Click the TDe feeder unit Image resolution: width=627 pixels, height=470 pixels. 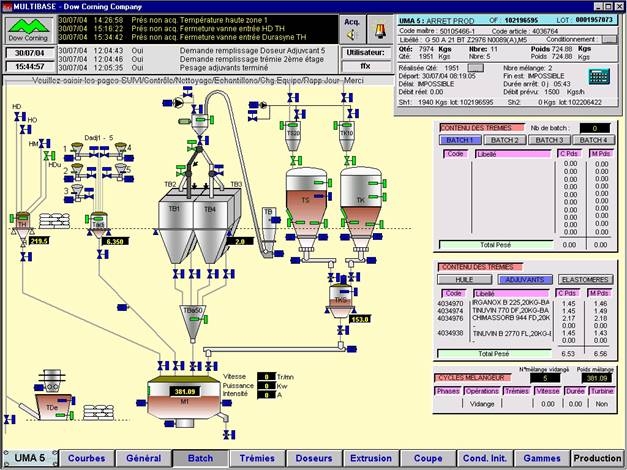tap(51, 408)
